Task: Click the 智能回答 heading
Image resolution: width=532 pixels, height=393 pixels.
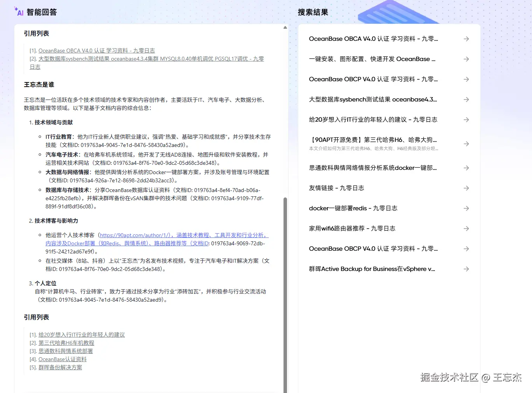Action: coord(42,12)
